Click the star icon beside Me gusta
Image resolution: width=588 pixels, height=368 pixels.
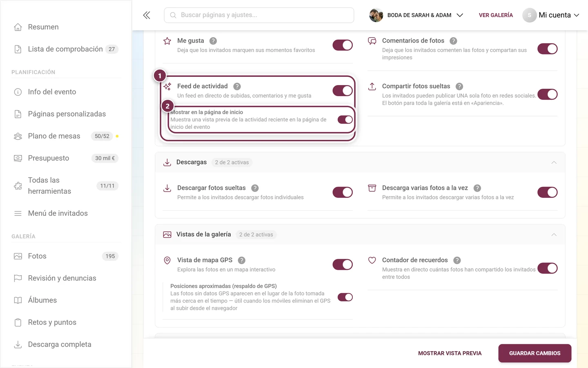[167, 41]
